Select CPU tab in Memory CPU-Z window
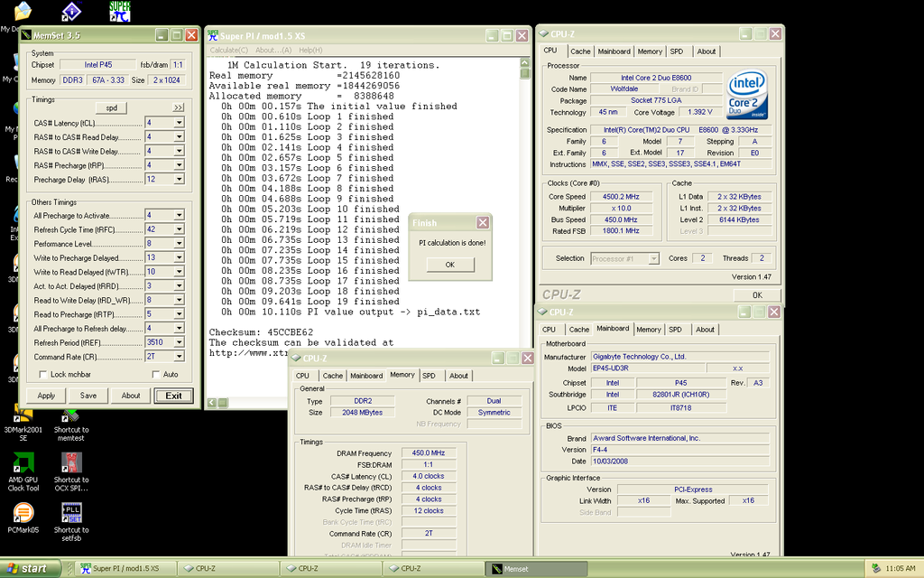The width and height of the screenshot is (924, 578). (x=302, y=376)
